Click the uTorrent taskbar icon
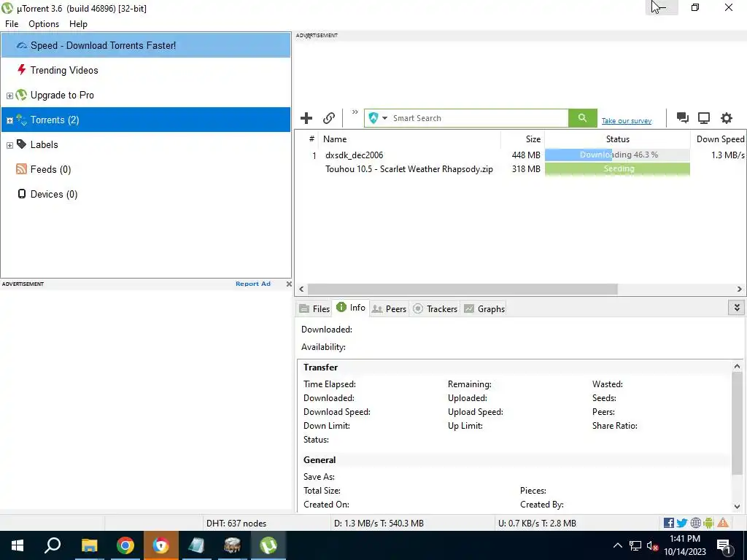Screen dimensions: 747x560 click(268, 545)
